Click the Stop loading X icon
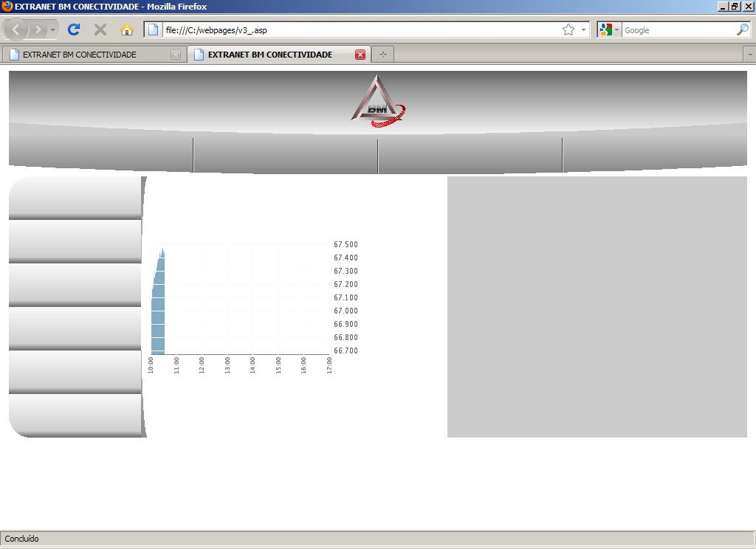Image resolution: width=756 pixels, height=549 pixels. point(100,30)
